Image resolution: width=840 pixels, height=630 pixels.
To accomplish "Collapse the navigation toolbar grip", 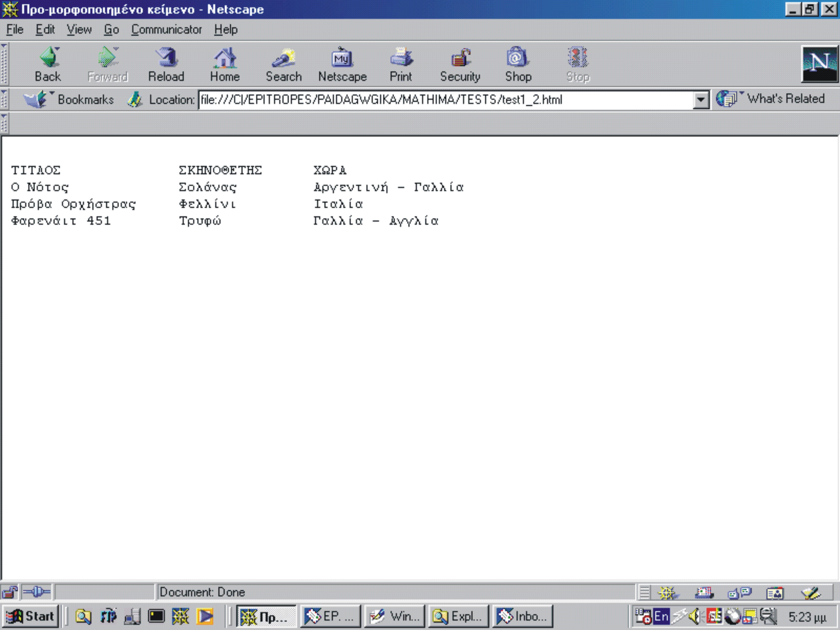I will (x=4, y=64).
